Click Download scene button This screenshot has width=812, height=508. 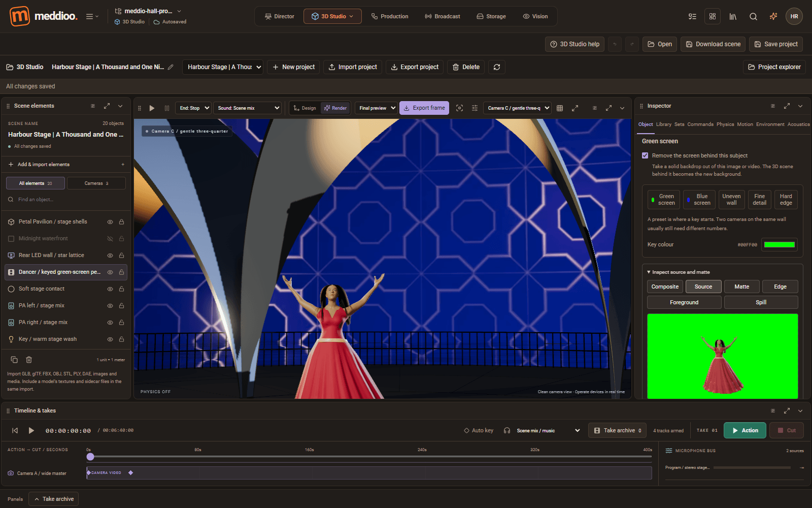tap(713, 44)
